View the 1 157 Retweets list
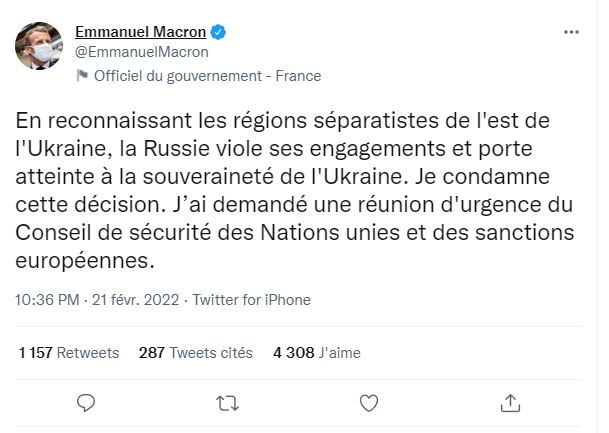 click(x=69, y=352)
